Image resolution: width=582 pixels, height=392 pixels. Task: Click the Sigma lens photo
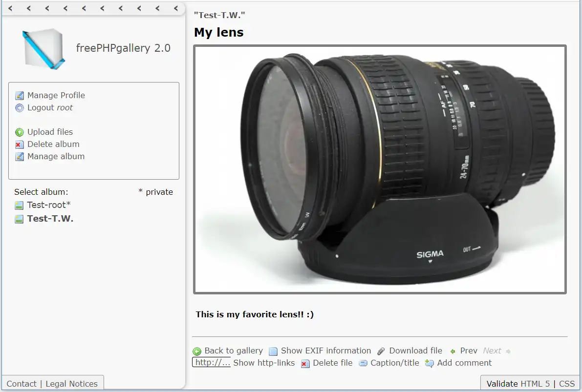pyautogui.click(x=380, y=169)
